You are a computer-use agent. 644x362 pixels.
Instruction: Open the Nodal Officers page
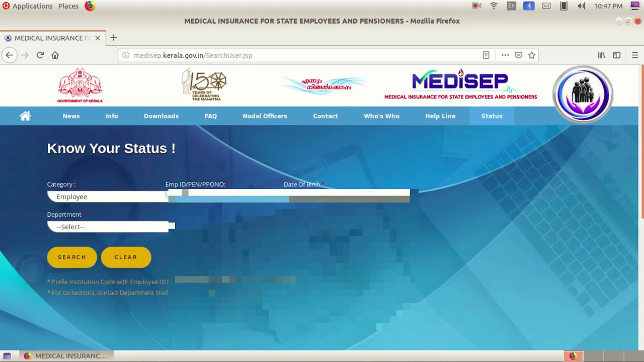[265, 116]
